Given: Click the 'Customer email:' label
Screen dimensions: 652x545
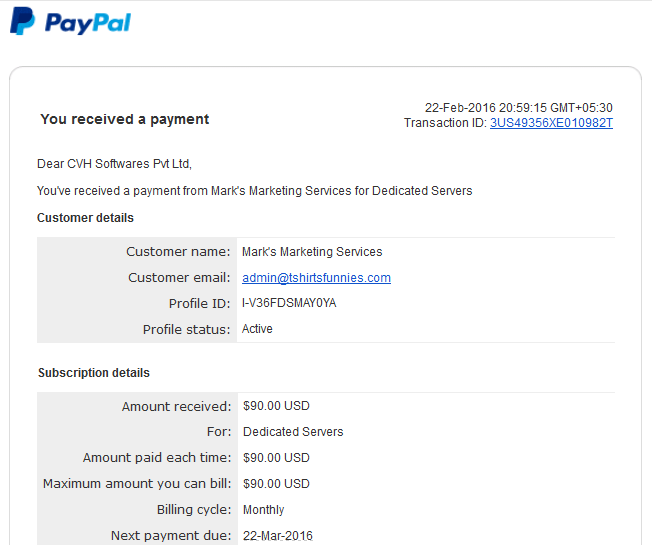Looking at the screenshot, I should coord(179,278).
